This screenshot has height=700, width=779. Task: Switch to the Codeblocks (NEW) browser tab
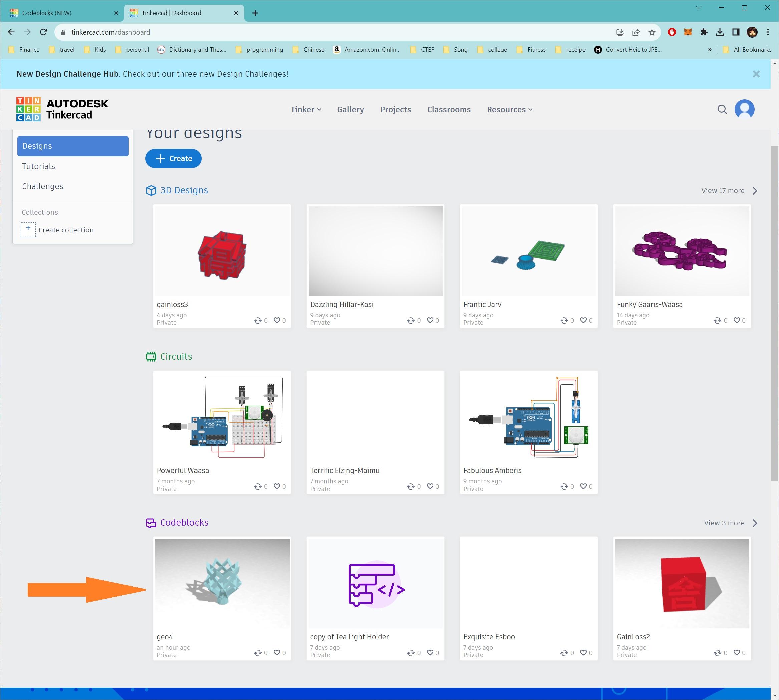(x=47, y=13)
